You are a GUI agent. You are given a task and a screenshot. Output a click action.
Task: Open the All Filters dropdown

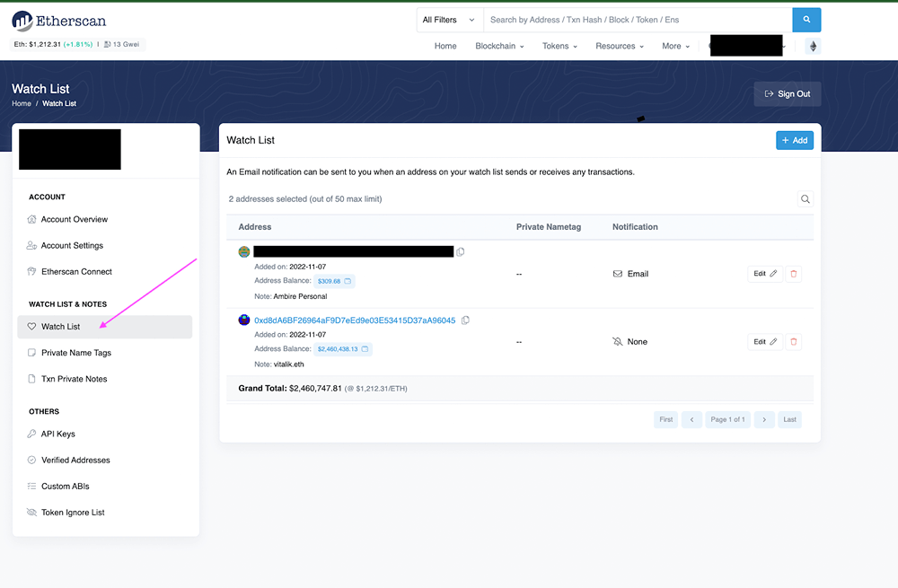(450, 20)
